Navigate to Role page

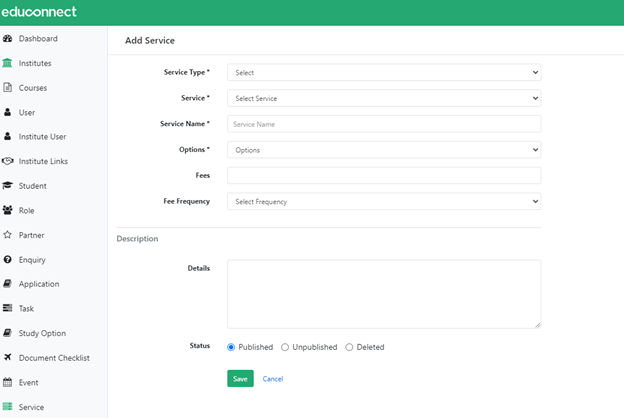27,211
